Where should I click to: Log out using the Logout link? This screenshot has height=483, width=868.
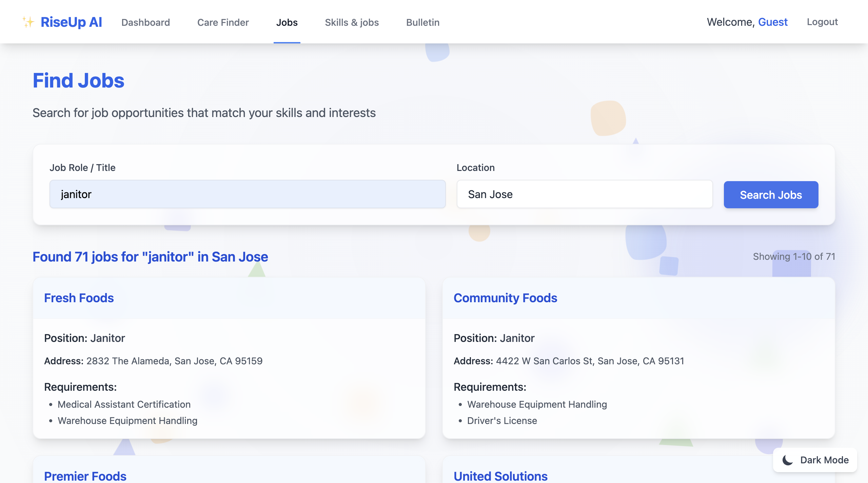tap(822, 22)
